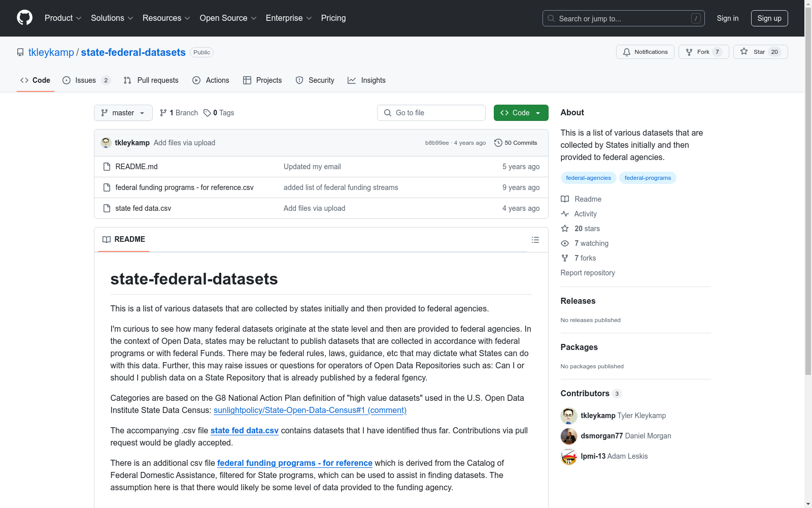This screenshot has height=508, width=812.
Task: Click the branch icon next to 1 Branch
Action: point(163,113)
